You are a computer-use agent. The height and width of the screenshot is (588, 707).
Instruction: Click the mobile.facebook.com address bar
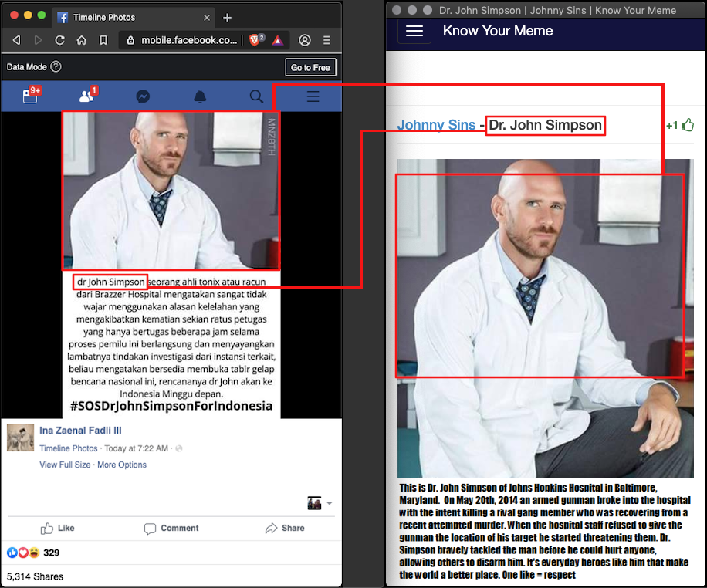[x=189, y=40]
